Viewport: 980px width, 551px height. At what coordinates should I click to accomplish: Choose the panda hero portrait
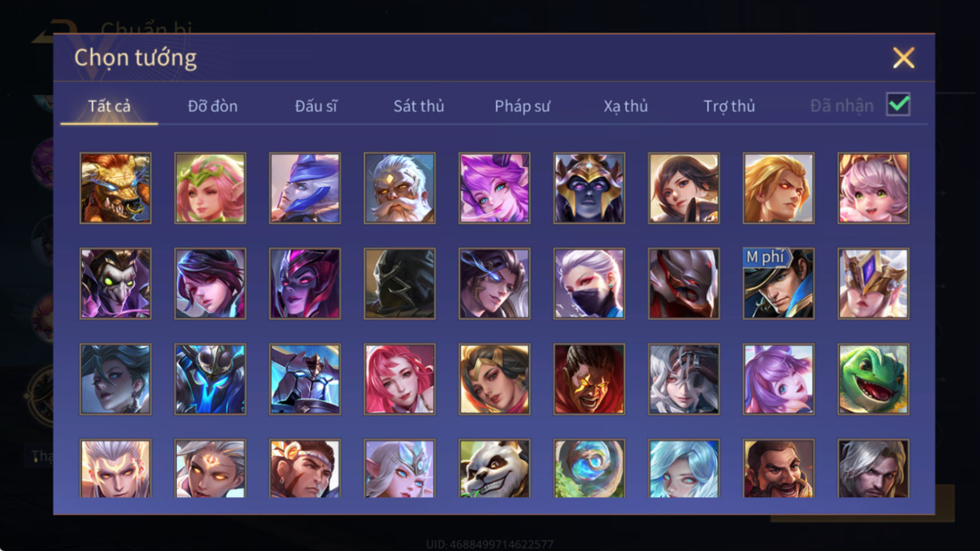tap(494, 468)
